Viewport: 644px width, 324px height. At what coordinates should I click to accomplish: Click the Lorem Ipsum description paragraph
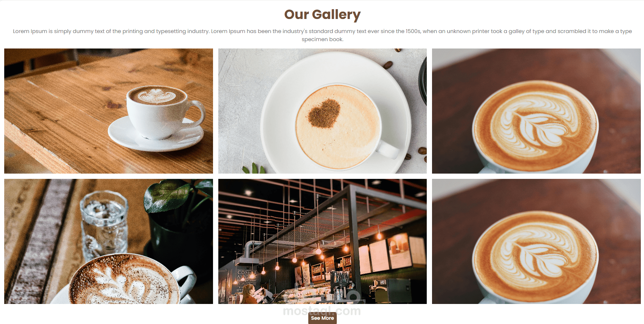point(322,35)
